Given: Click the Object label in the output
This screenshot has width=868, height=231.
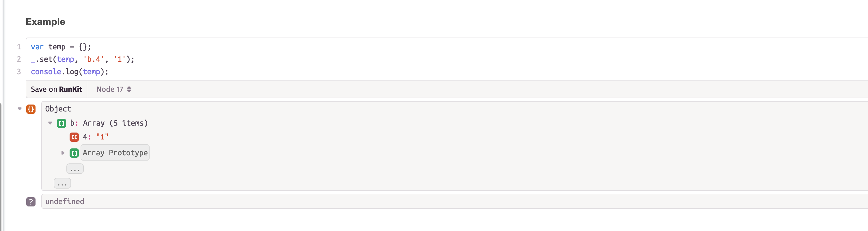Looking at the screenshot, I should 58,109.
